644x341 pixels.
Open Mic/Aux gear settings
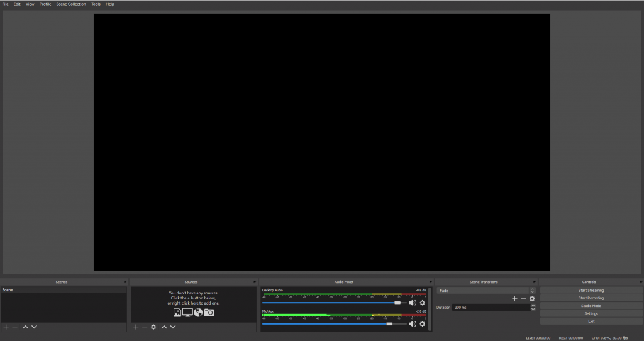(423, 324)
